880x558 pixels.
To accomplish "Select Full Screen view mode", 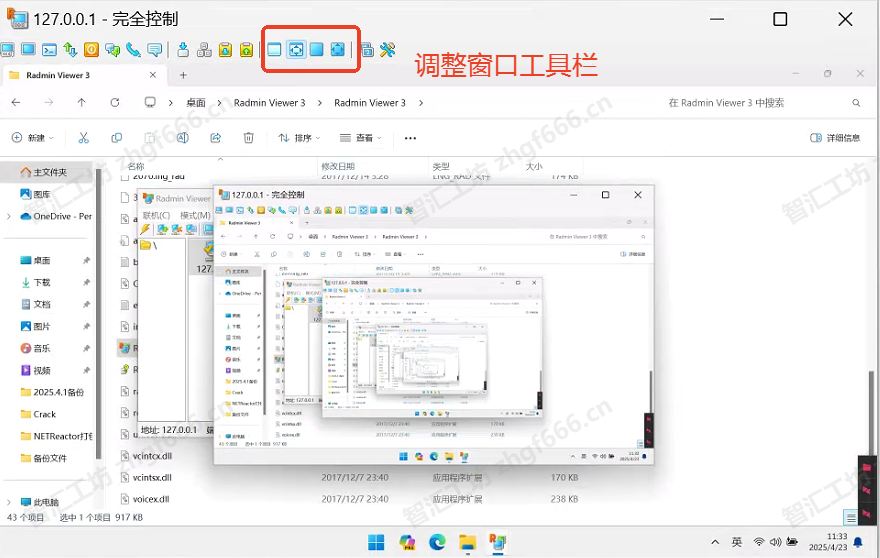I will pos(317,49).
